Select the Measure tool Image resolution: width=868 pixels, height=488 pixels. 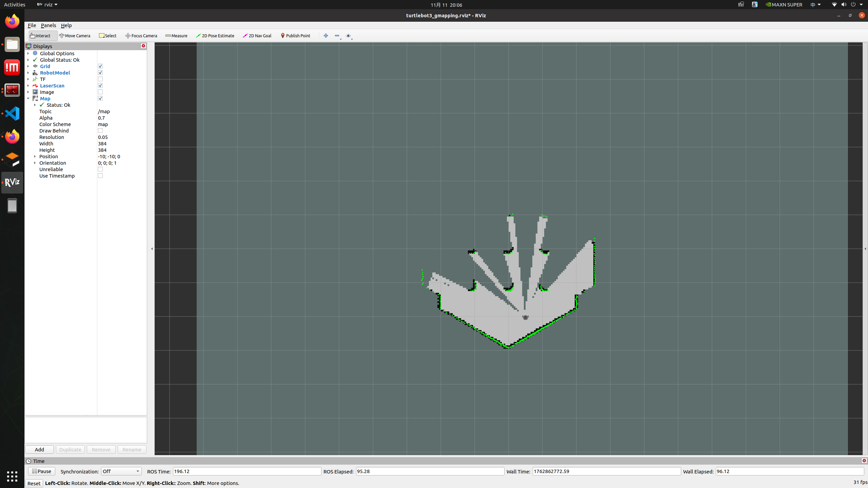tap(176, 36)
